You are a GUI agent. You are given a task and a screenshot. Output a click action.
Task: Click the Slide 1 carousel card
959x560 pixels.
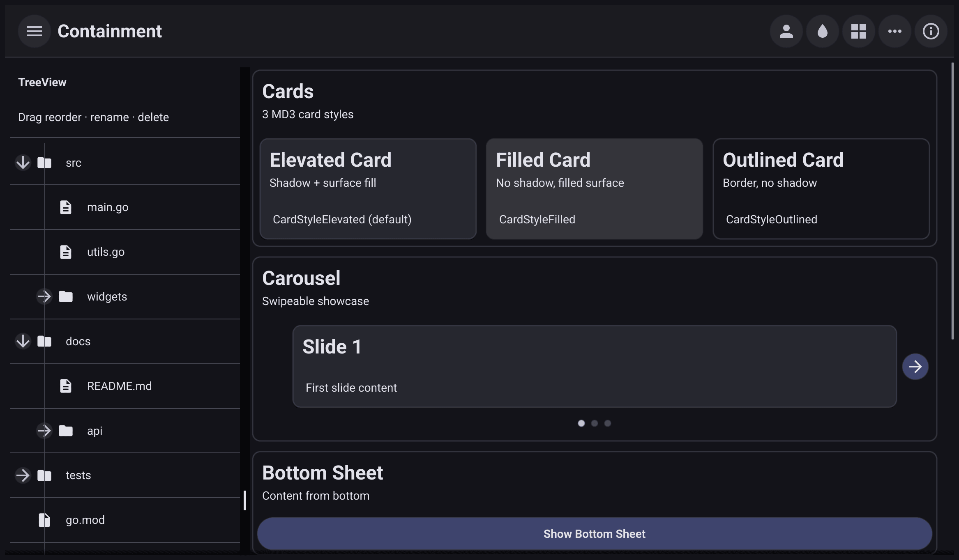pos(595,367)
